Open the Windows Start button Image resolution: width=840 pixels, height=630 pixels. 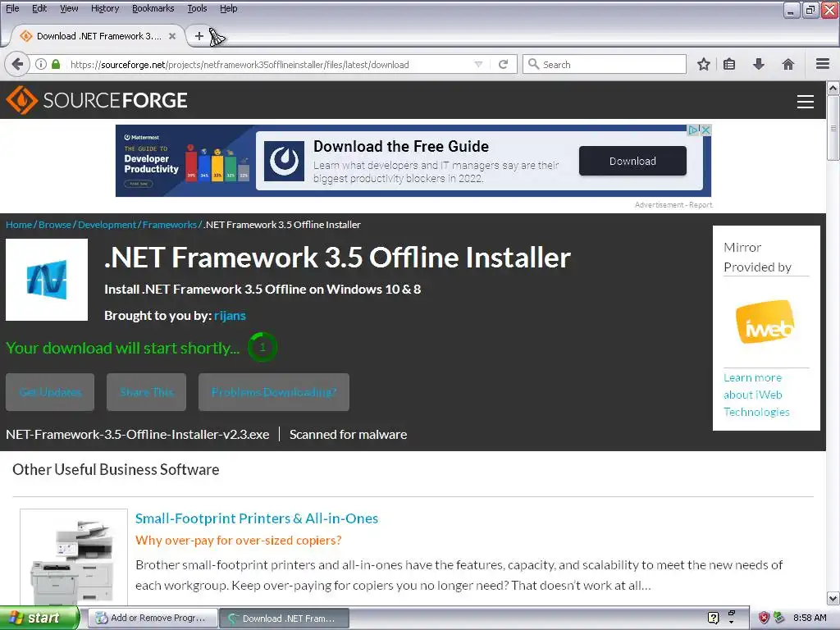pos(39,618)
